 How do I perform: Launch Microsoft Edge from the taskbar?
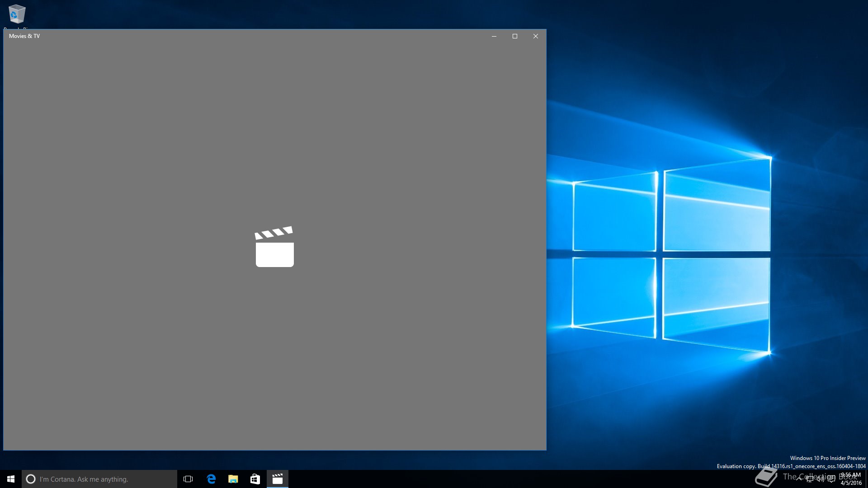click(x=211, y=479)
